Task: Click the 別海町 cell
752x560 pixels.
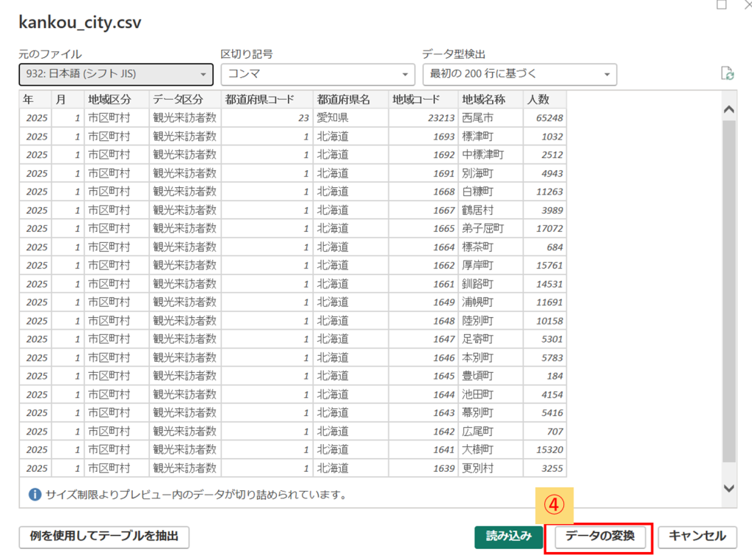Action: [491, 173]
